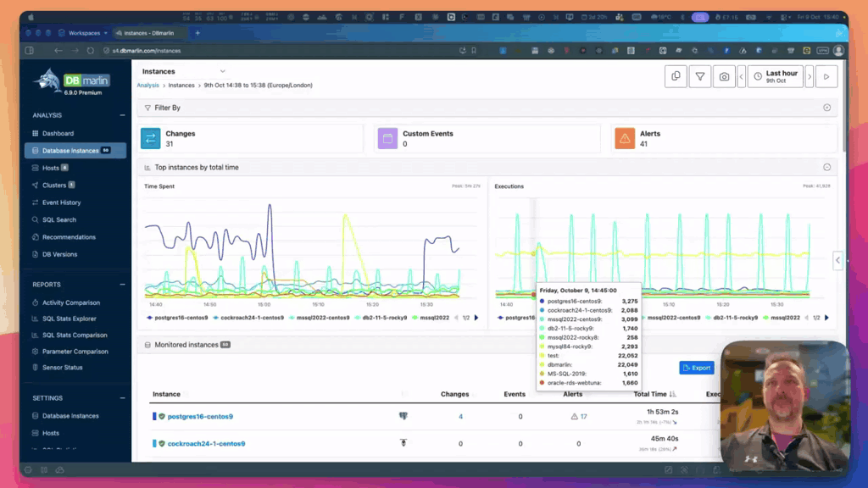
Task: Toggle db2-11-5-rocky9 in Time Spent legend
Action: tap(381, 318)
